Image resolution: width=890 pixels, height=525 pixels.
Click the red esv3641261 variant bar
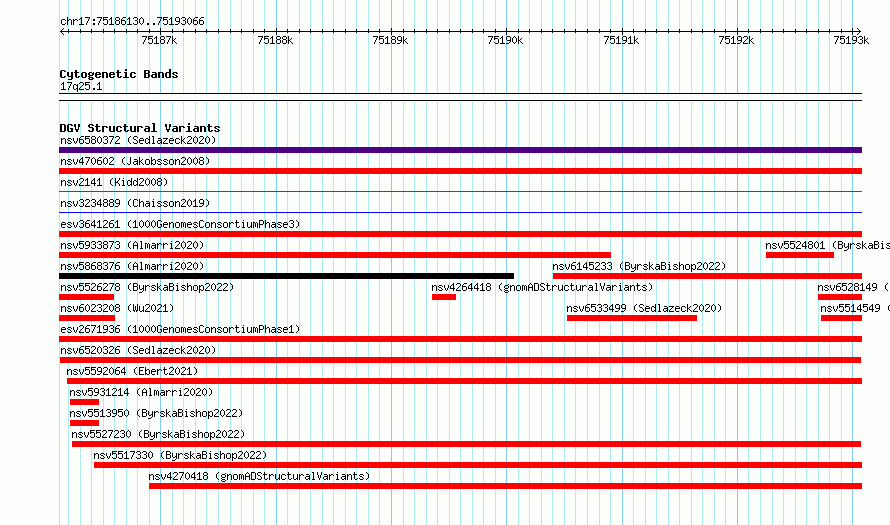point(460,234)
